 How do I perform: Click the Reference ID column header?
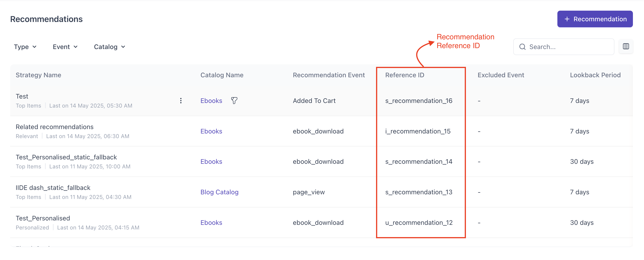(404, 75)
